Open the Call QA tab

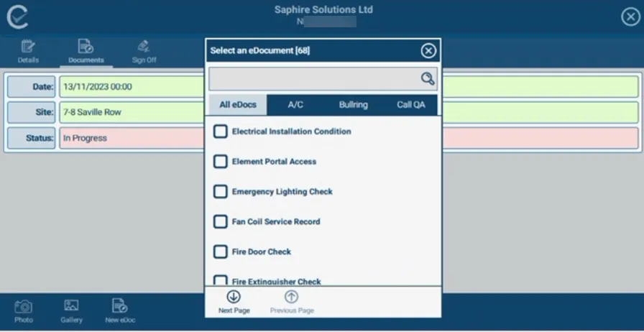tap(410, 105)
